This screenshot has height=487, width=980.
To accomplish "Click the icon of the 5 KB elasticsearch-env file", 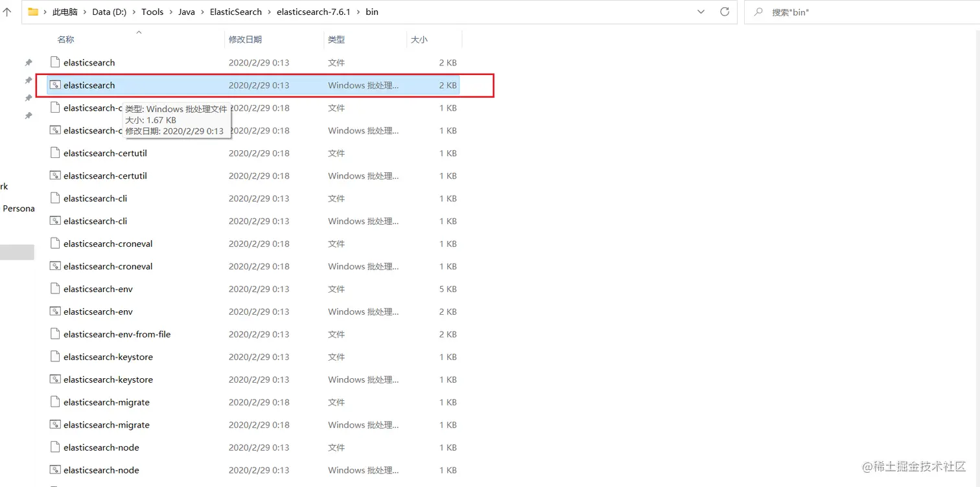I will [x=55, y=289].
